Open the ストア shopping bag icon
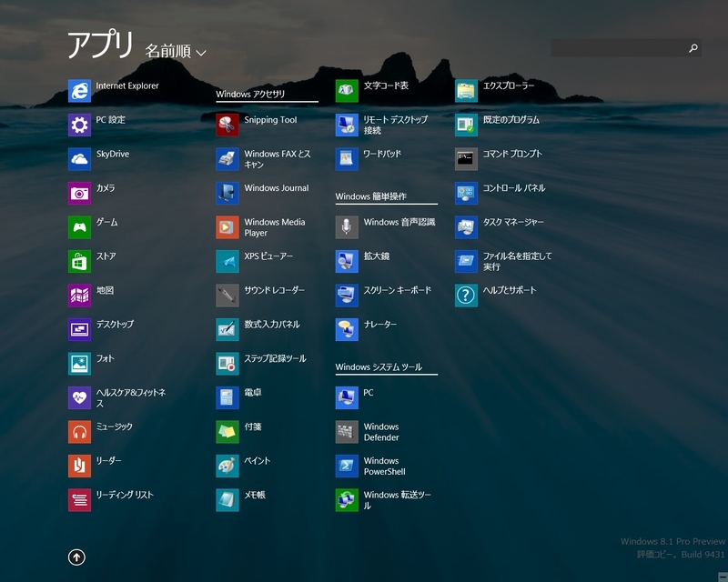This screenshot has width=728, height=582. point(79,261)
